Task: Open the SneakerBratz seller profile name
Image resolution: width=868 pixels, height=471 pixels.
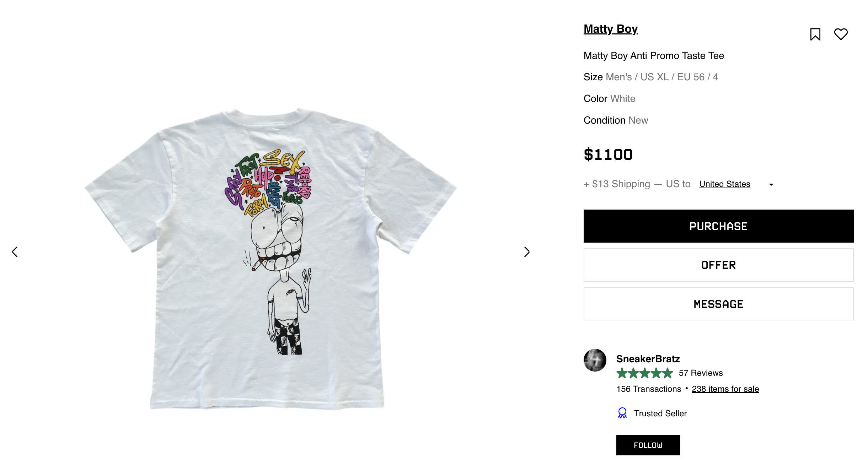Action: coord(648,359)
